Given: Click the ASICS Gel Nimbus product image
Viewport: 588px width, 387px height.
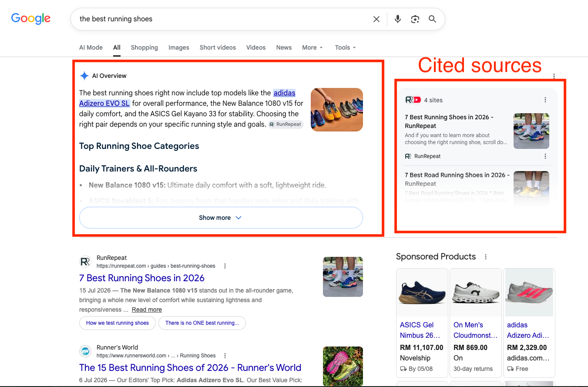Looking at the screenshot, I should coord(422,293).
